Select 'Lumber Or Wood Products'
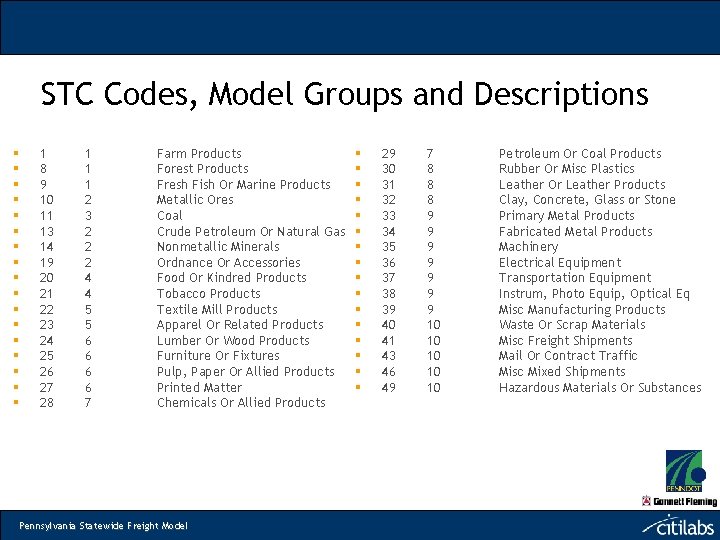 click(x=233, y=341)
